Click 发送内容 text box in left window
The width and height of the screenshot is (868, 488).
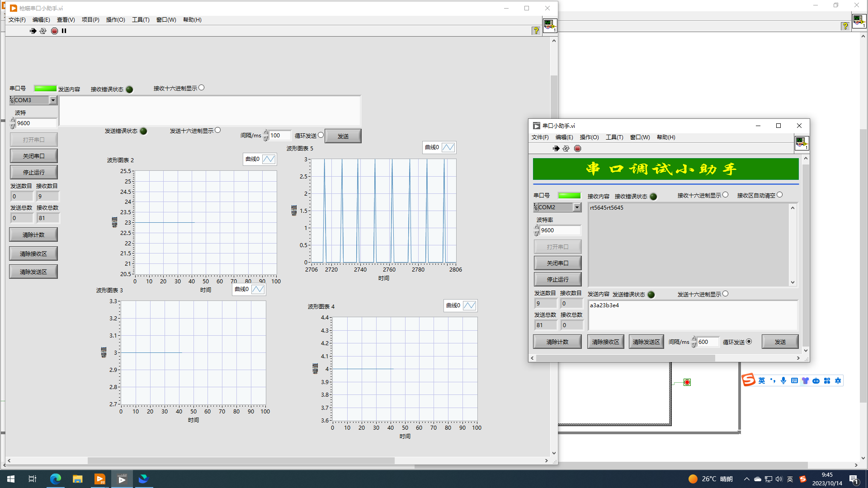pos(210,110)
